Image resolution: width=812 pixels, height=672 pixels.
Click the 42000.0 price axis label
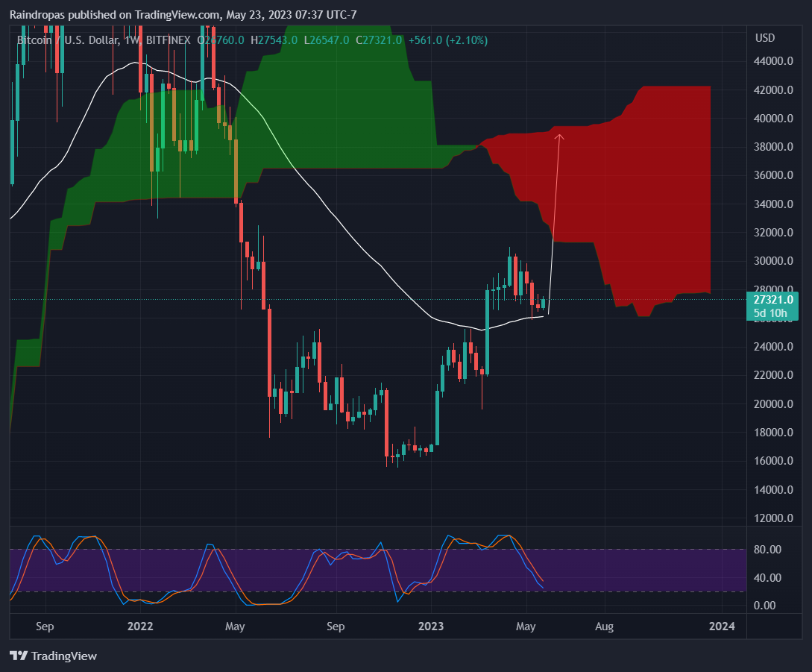[x=773, y=90]
